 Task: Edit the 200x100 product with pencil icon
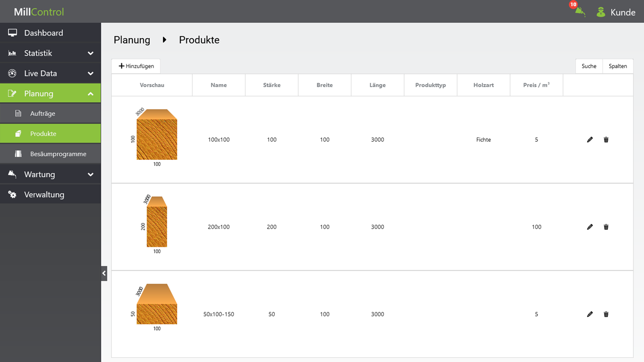coord(590,227)
